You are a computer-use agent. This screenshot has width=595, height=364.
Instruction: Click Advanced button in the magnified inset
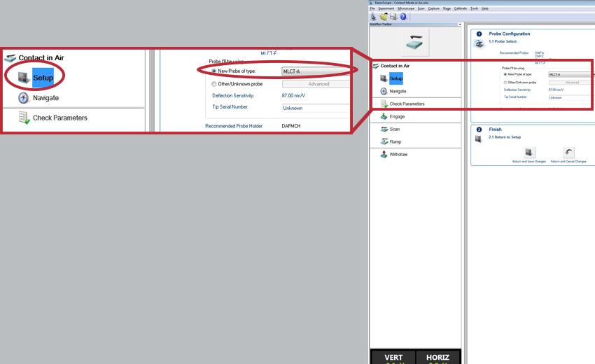(316, 84)
